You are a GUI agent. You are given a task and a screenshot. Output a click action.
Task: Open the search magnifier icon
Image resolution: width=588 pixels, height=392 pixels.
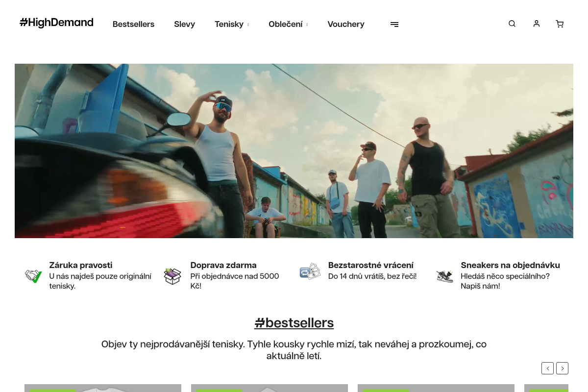[512, 24]
